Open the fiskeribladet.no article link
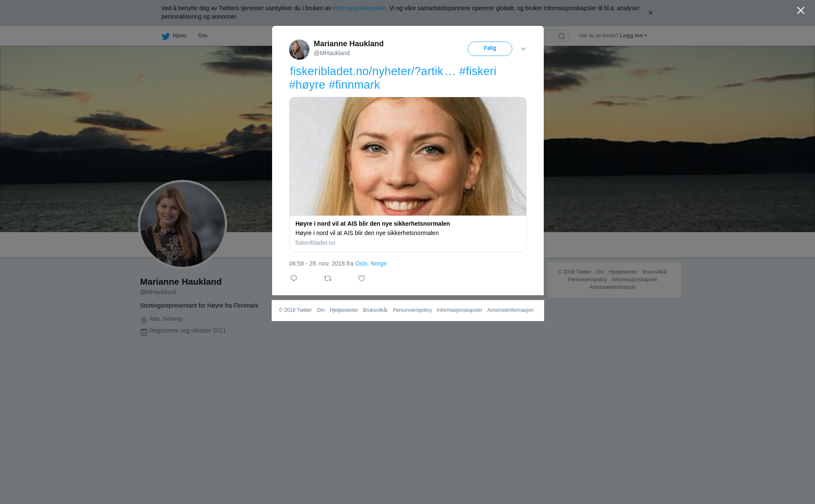The height and width of the screenshot is (504, 815). (366, 71)
